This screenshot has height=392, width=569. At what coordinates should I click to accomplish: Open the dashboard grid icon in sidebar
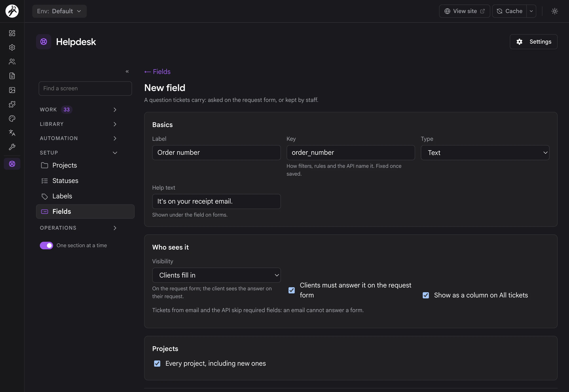tap(12, 33)
